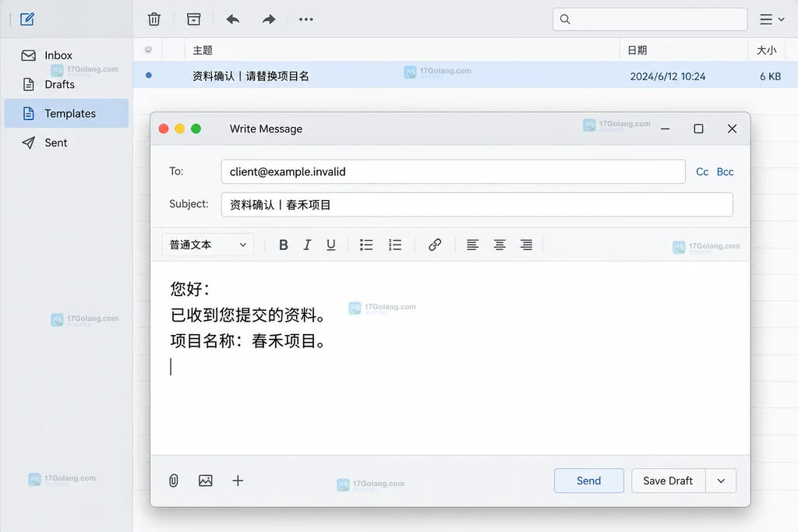The width and height of the screenshot is (798, 532).
Task: Add a Cc recipient
Action: point(702,172)
